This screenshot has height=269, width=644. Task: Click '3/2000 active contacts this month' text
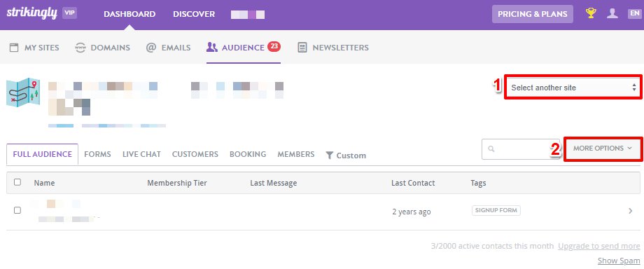coord(492,246)
